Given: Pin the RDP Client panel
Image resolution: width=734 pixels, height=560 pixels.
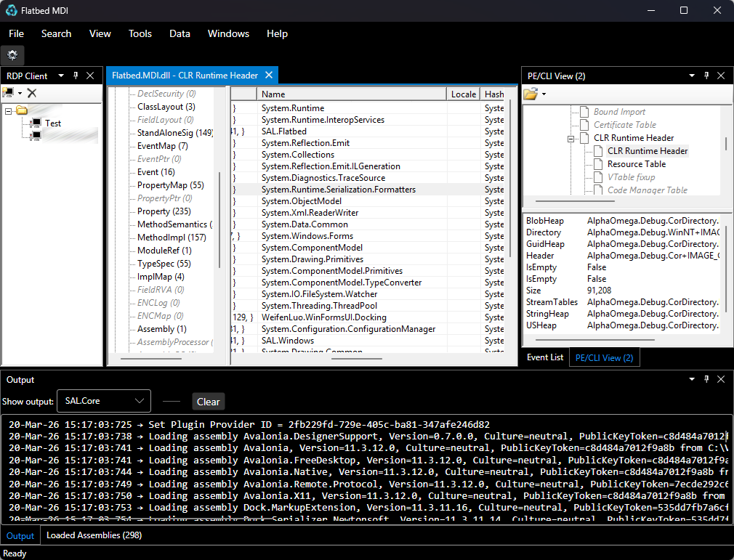Looking at the screenshot, I should click(76, 76).
